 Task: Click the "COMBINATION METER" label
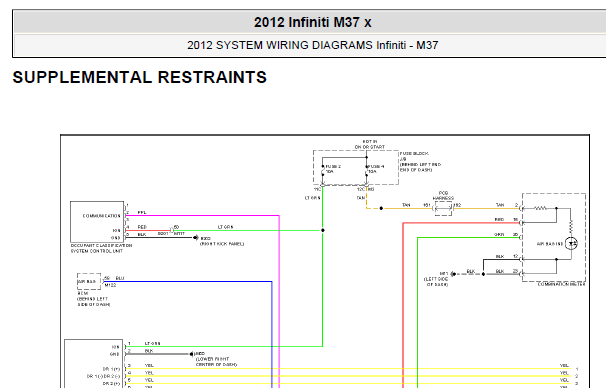[561, 284]
